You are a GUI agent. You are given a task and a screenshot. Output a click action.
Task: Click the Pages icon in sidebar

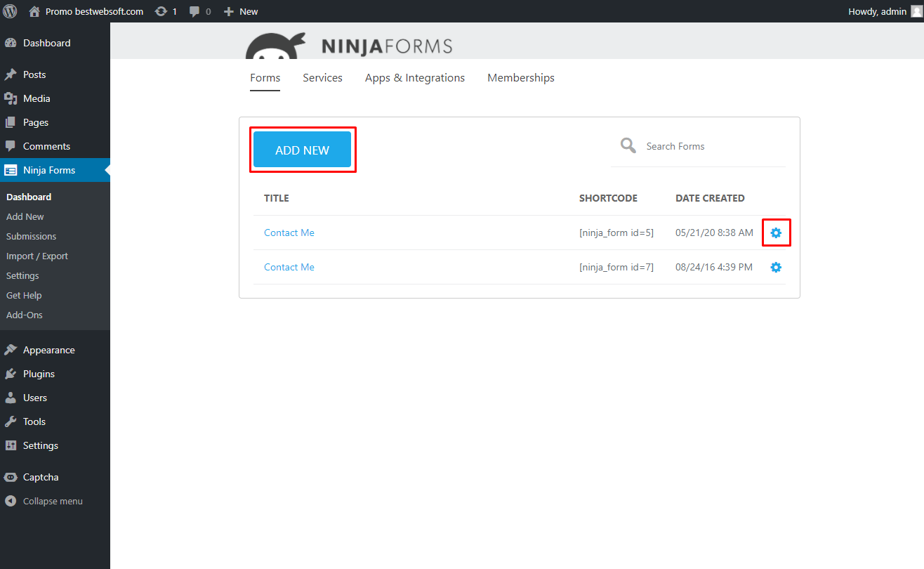point(11,122)
